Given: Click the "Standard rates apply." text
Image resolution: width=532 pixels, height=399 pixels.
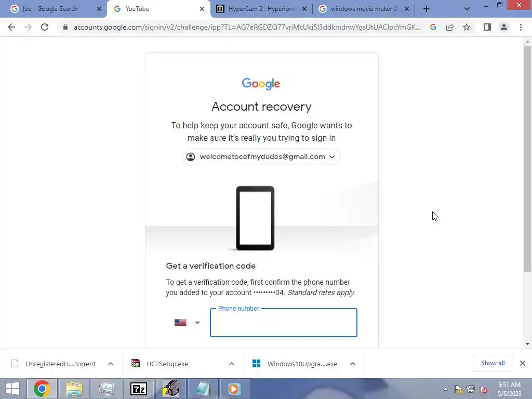Looking at the screenshot, I should [321, 292].
